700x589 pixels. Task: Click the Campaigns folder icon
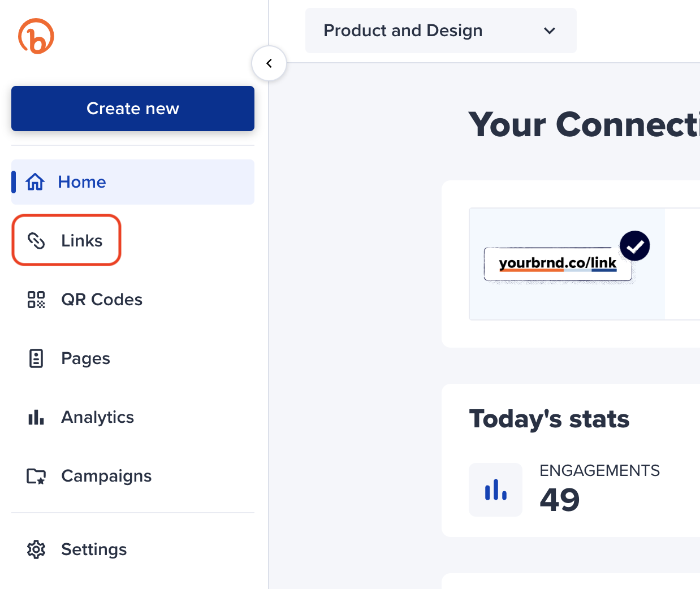pyautogui.click(x=36, y=475)
